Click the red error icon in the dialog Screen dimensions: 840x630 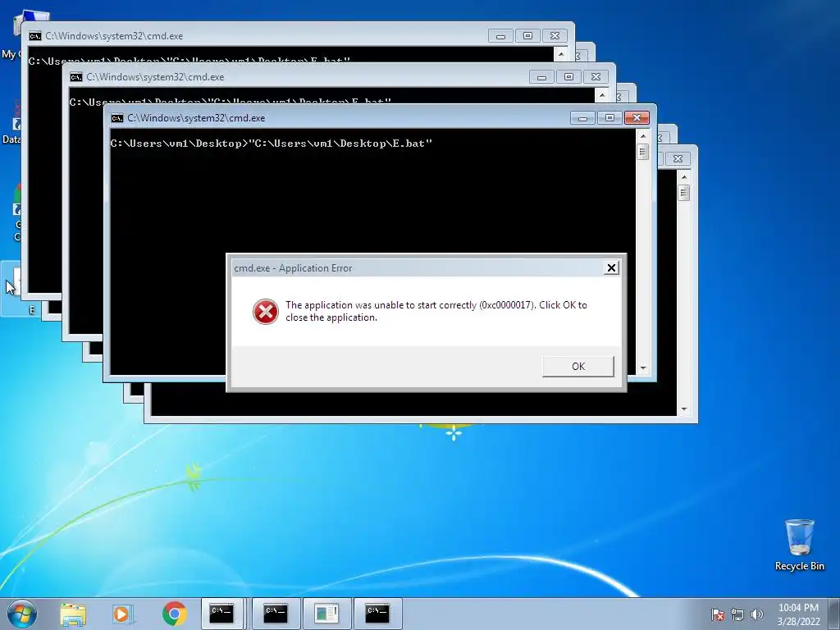pyautogui.click(x=266, y=311)
